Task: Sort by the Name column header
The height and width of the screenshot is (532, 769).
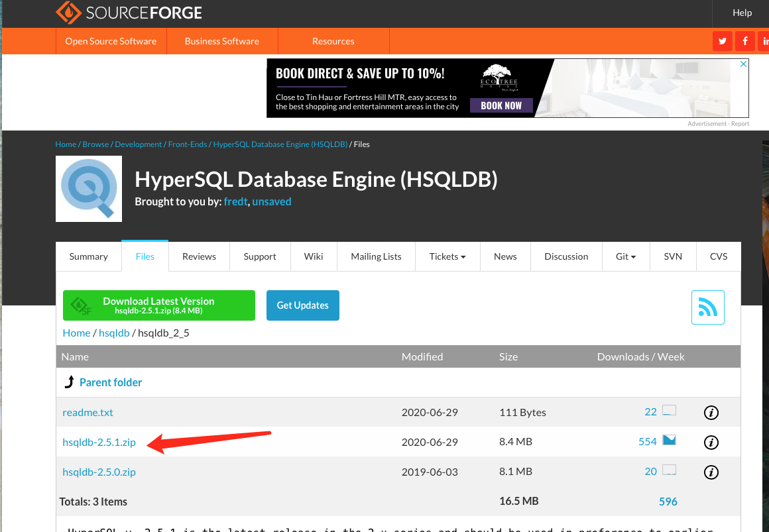Action: [75, 356]
